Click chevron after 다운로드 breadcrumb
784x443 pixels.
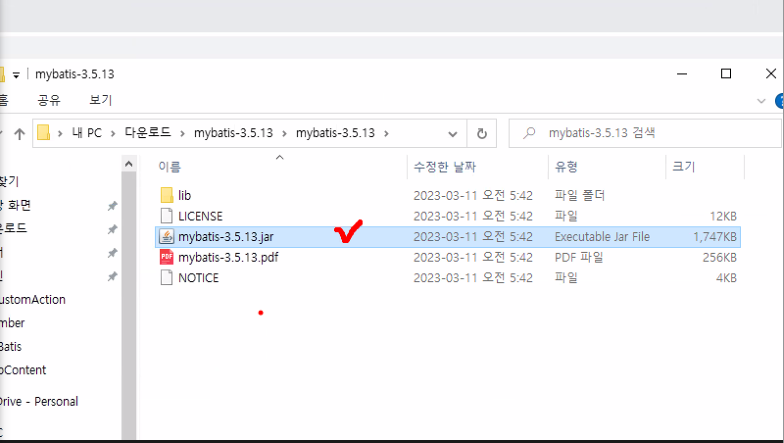pyautogui.click(x=182, y=134)
